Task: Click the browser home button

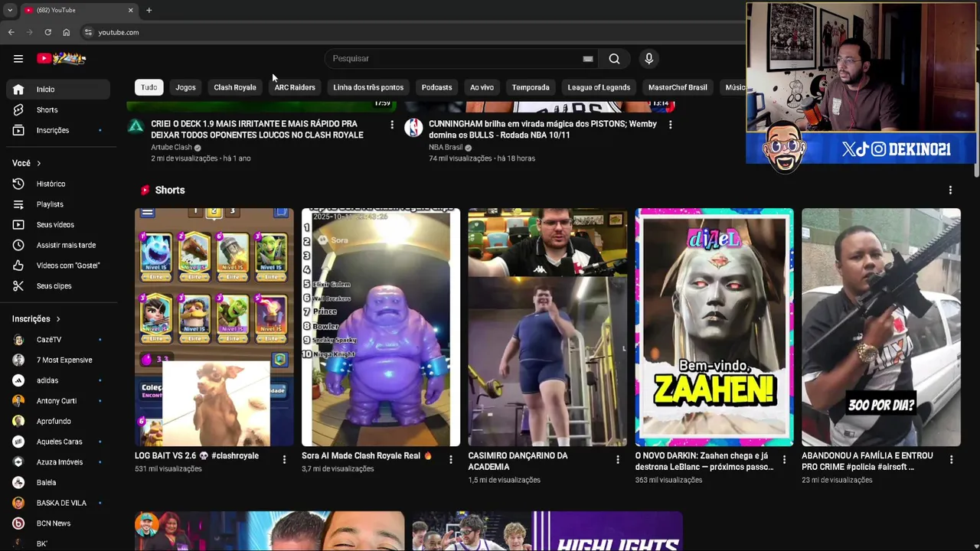Action: (x=66, y=32)
